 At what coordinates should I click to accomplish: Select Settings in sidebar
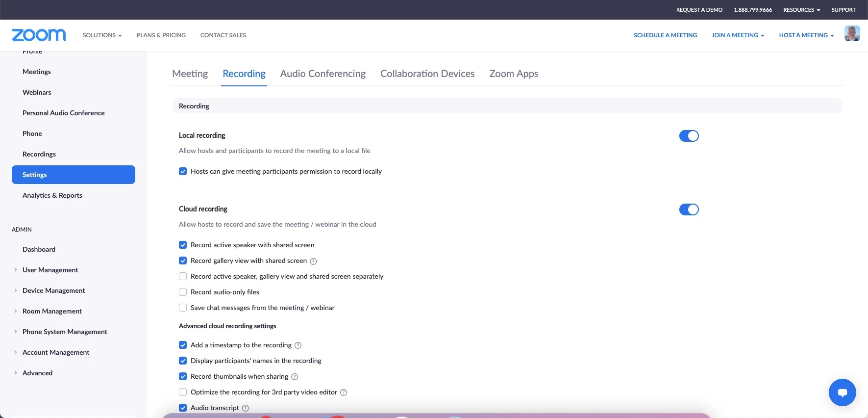[74, 175]
